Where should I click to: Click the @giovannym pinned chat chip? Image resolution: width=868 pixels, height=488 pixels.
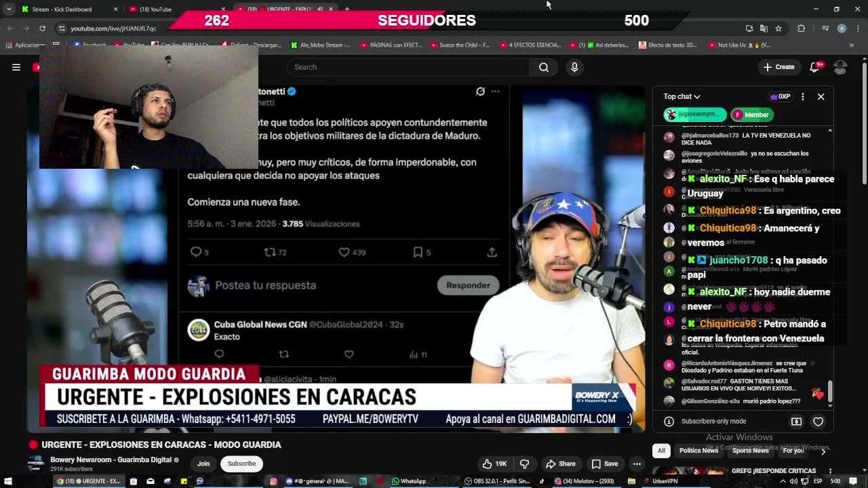click(x=695, y=115)
